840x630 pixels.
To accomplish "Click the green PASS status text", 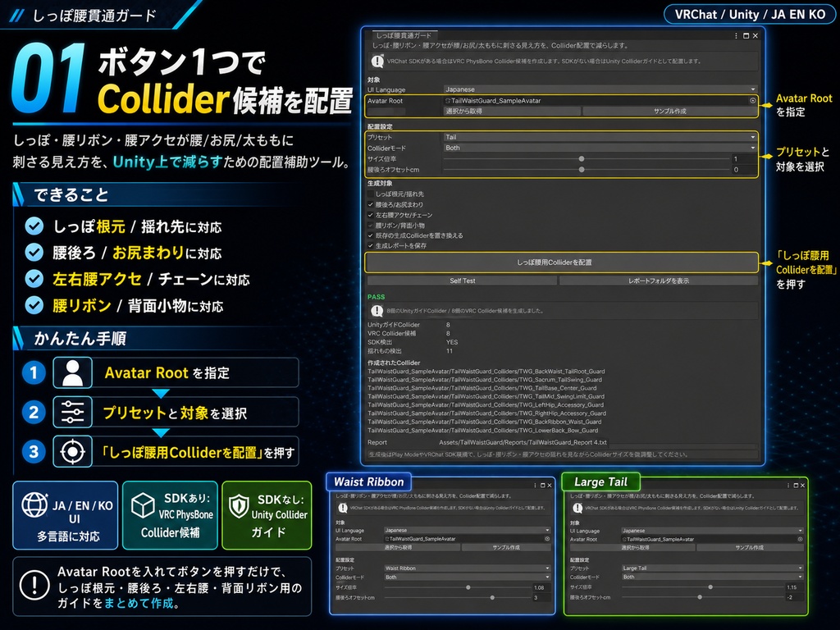I will coord(376,297).
